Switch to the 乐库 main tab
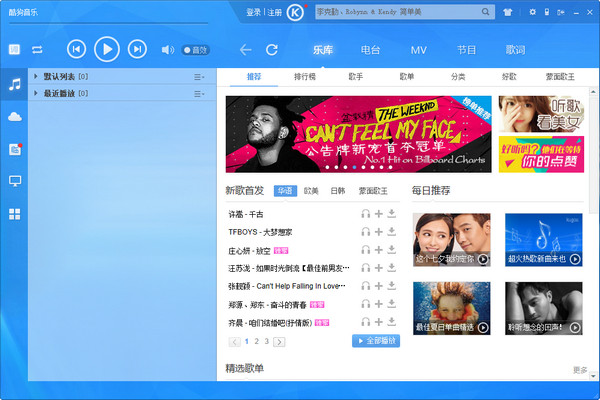The image size is (600, 400). [x=323, y=50]
